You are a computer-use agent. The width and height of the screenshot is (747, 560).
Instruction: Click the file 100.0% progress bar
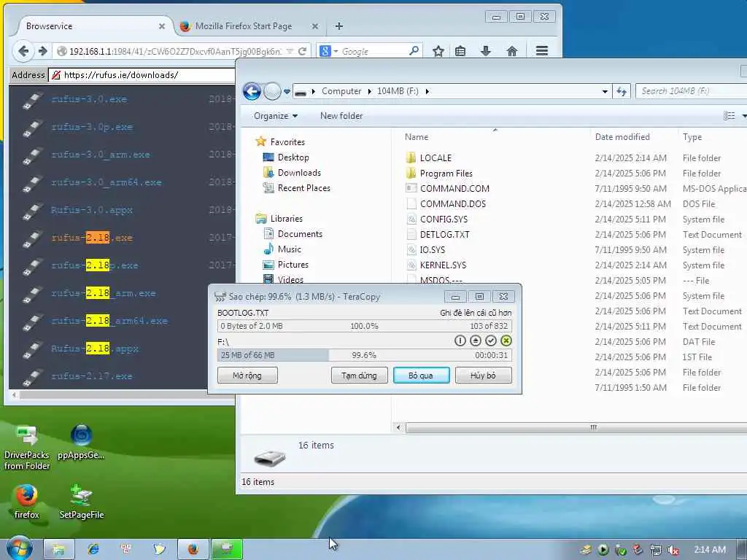(x=364, y=326)
